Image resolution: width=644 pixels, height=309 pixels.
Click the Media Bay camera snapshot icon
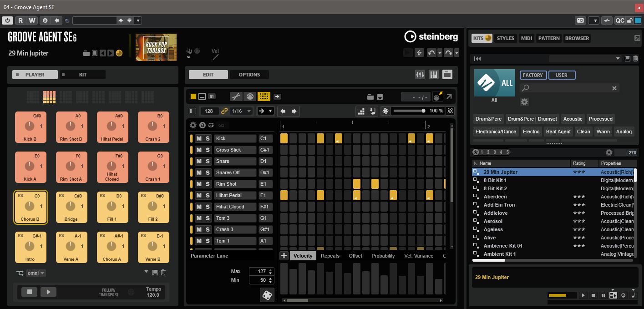click(x=580, y=20)
